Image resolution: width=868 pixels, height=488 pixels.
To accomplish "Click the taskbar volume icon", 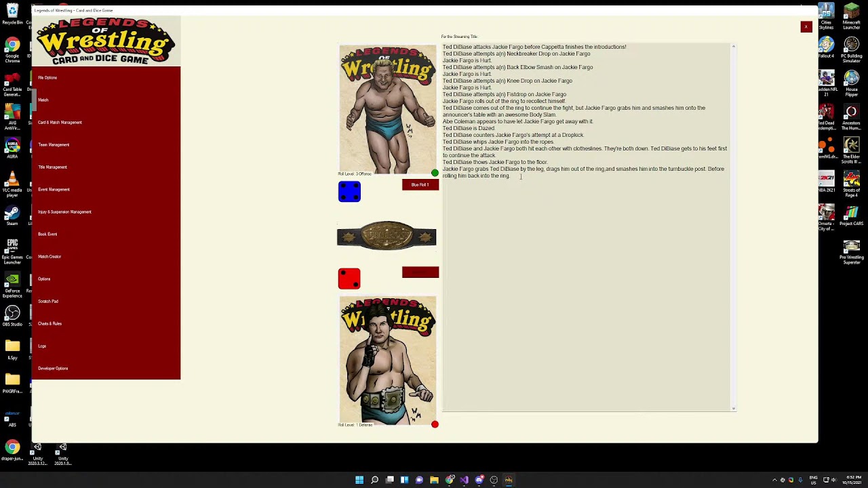I will 834,480.
